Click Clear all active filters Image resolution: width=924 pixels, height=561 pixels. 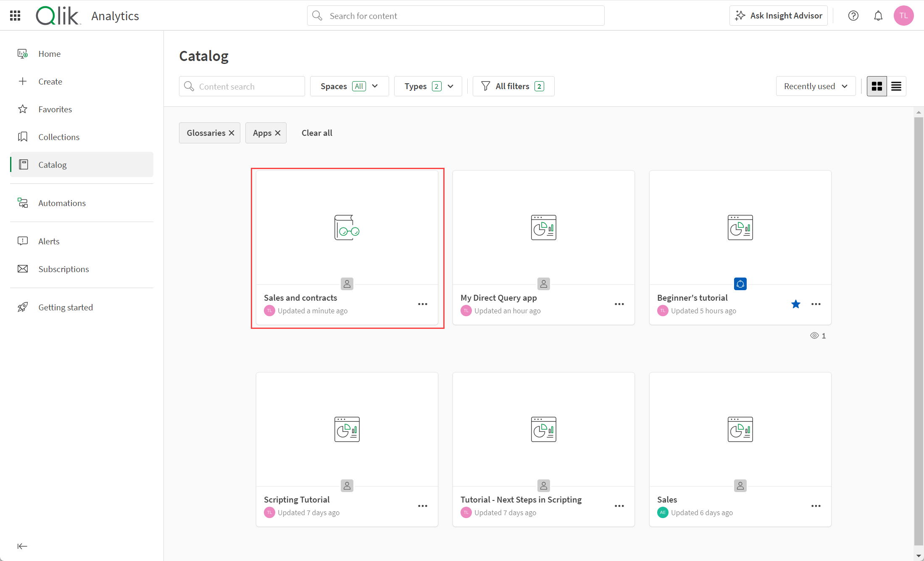tap(316, 133)
